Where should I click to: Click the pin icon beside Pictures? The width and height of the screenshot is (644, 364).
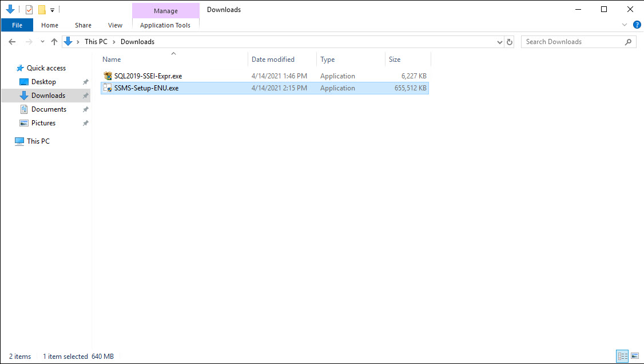(85, 123)
